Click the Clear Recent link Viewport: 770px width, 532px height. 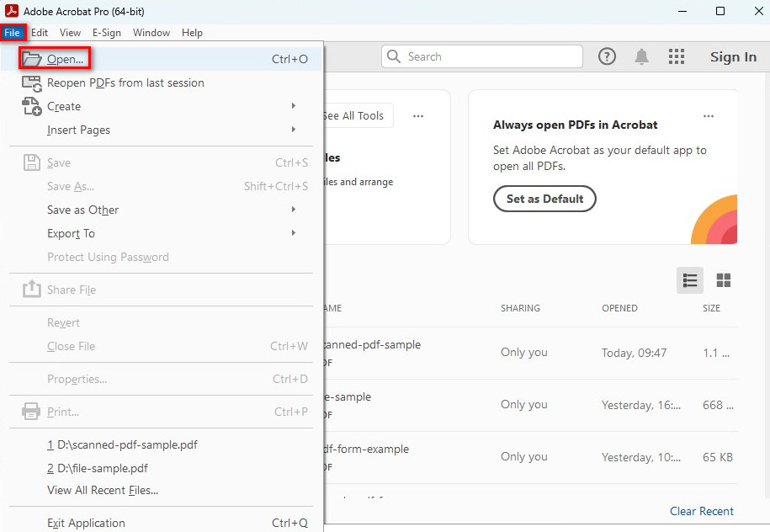701,511
